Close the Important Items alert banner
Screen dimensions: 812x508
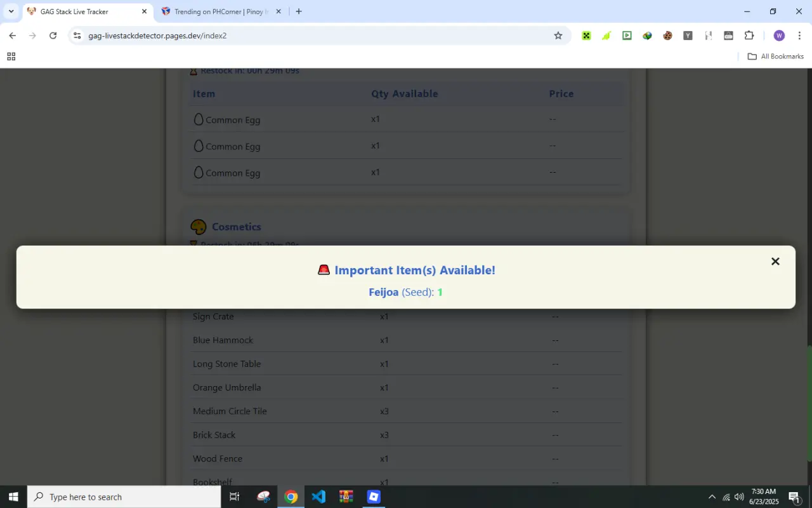click(x=775, y=262)
